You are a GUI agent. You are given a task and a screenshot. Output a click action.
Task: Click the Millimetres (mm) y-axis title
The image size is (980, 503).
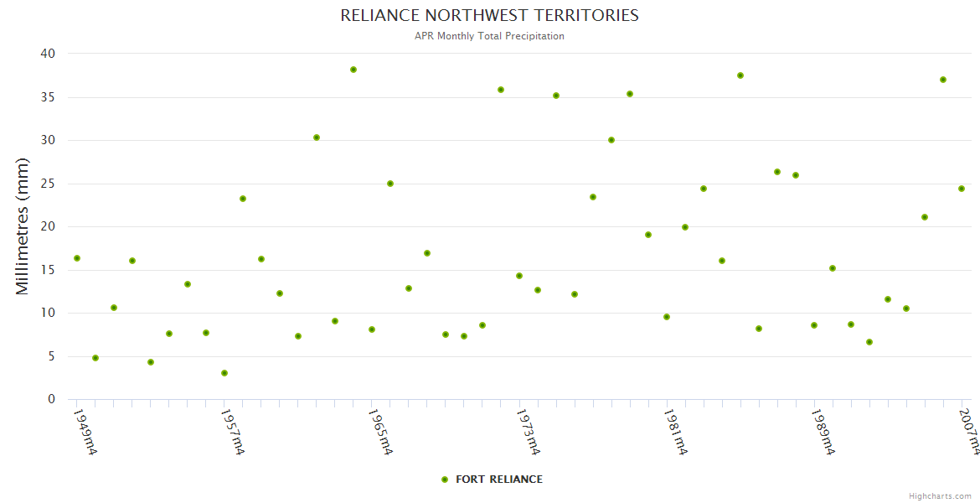(23, 226)
